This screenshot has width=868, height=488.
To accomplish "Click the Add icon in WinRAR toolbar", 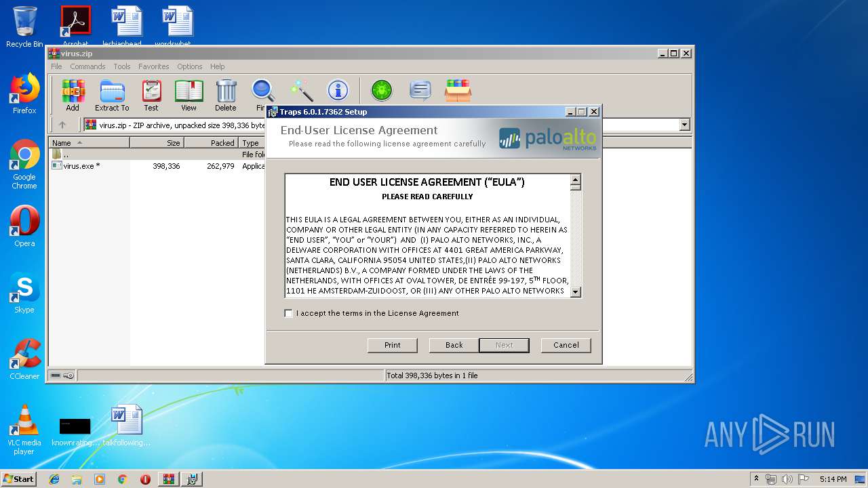I will click(x=73, y=95).
